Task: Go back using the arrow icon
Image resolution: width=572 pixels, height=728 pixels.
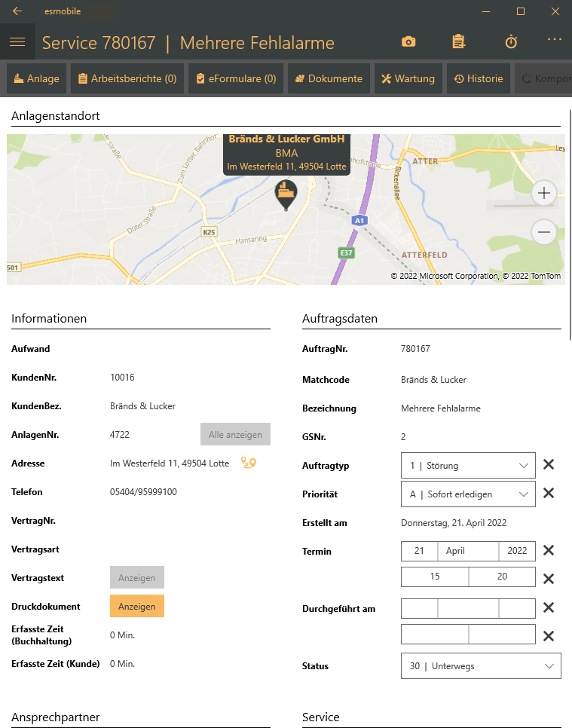Action: coord(17,11)
